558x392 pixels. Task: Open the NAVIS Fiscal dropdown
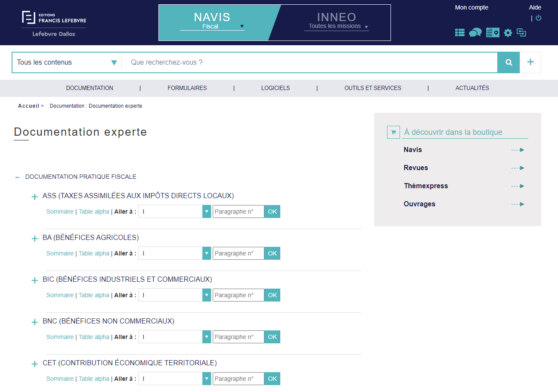pyautogui.click(x=212, y=26)
